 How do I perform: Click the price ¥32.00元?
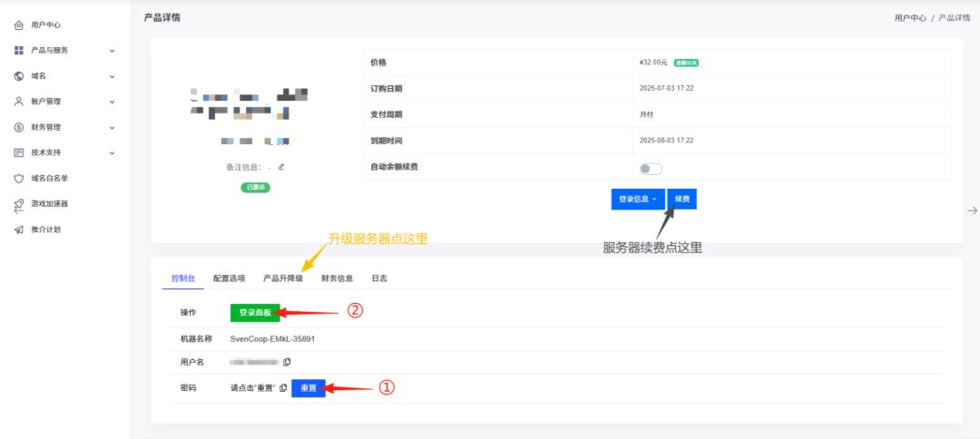point(653,63)
